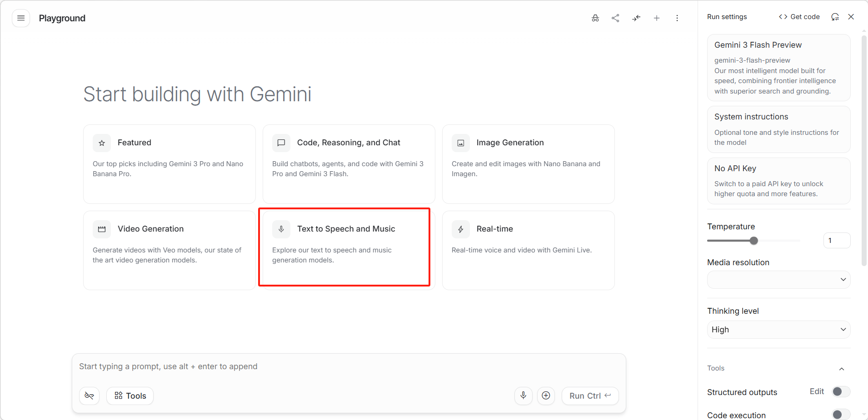This screenshot has width=868, height=420.
Task: Click the Run button
Action: point(590,395)
